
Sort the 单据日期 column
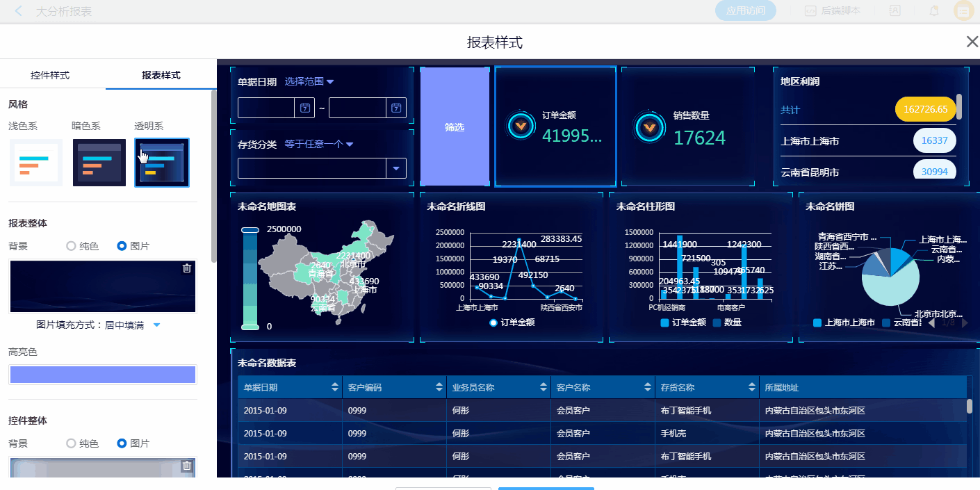335,387
